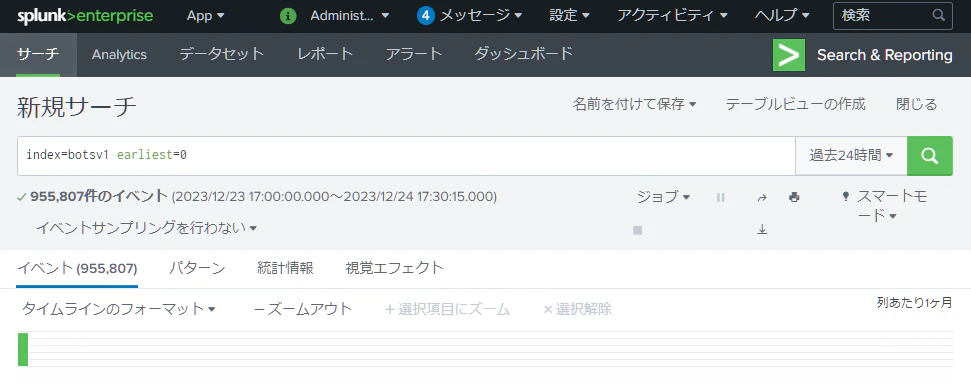
Task: Open the アクティビティ menu
Action: (x=672, y=16)
